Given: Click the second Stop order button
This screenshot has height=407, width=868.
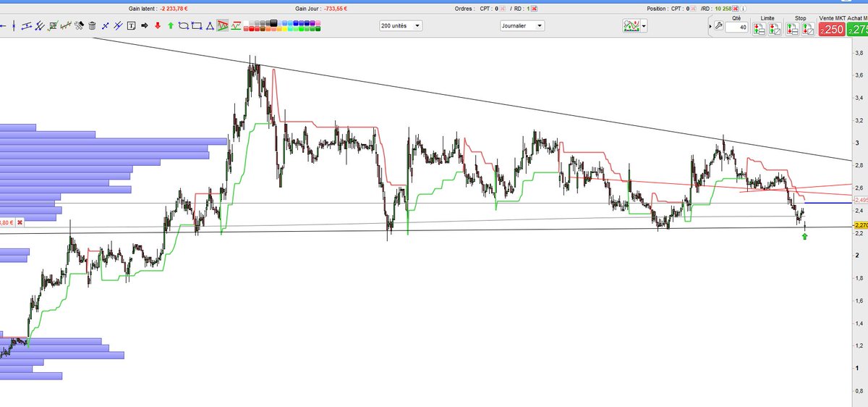Looking at the screenshot, I should click(807, 30).
